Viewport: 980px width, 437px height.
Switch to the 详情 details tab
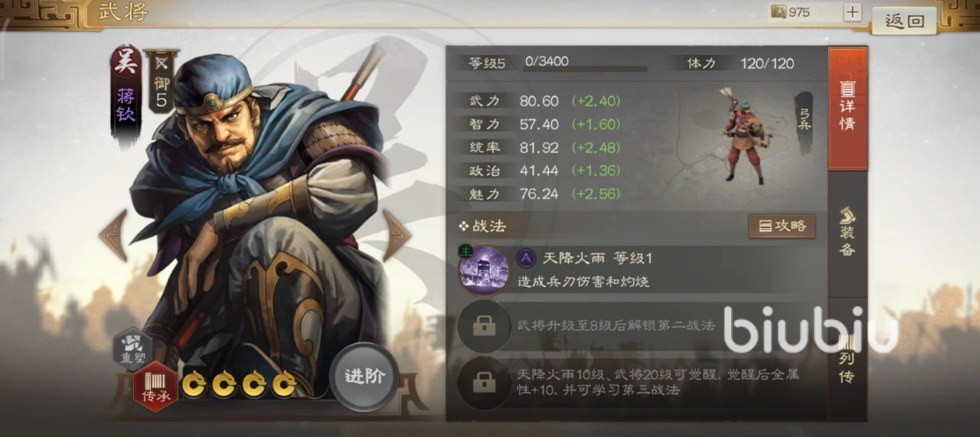(848, 108)
